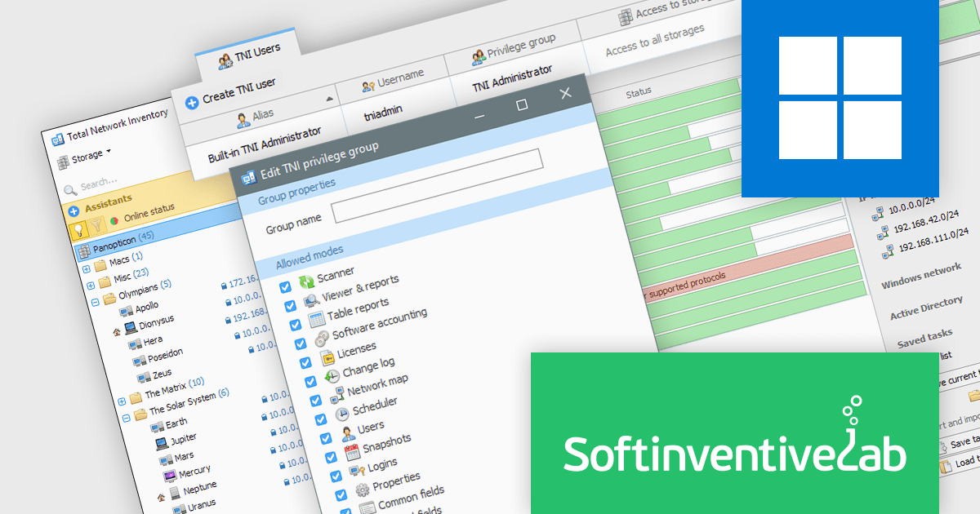Click the Windows logo tile
Viewport: 980px width, 514px height.
point(840,98)
